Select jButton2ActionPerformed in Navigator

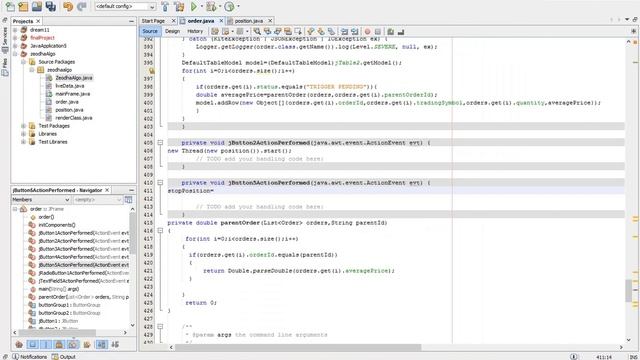(x=83, y=241)
